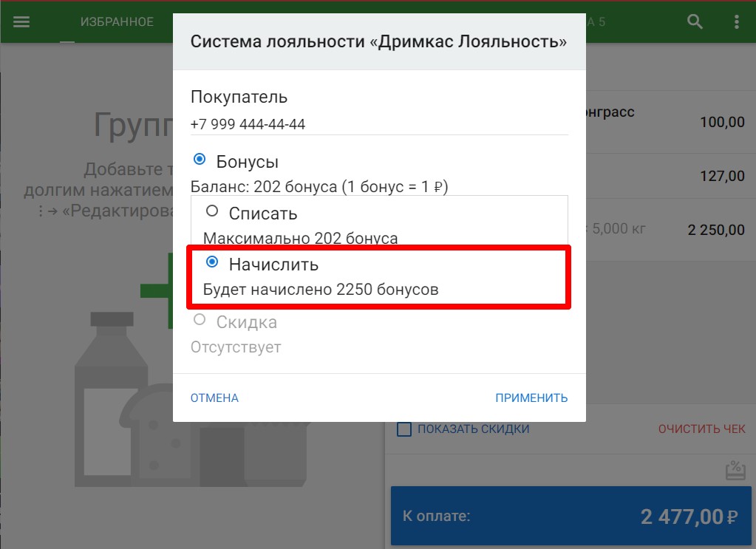Screen dimensions: 756x549
Task: Click the Покупатель heading
Action: (x=239, y=97)
